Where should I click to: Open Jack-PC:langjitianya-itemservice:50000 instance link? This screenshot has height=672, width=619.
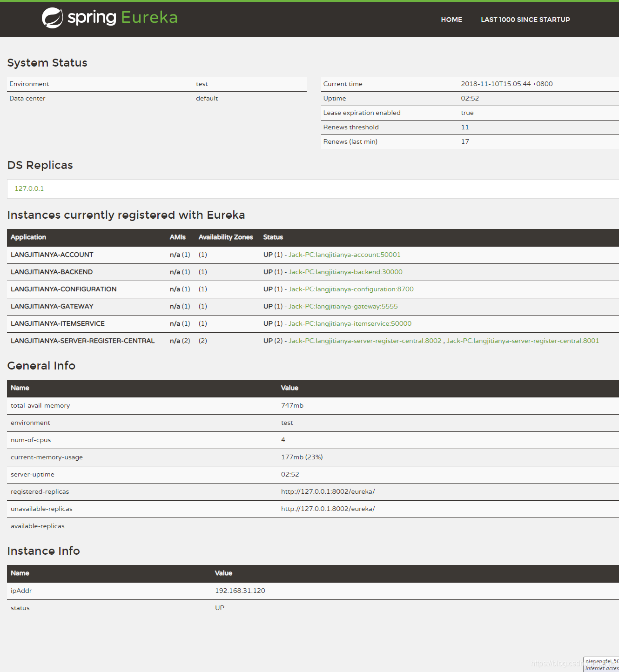coord(350,323)
